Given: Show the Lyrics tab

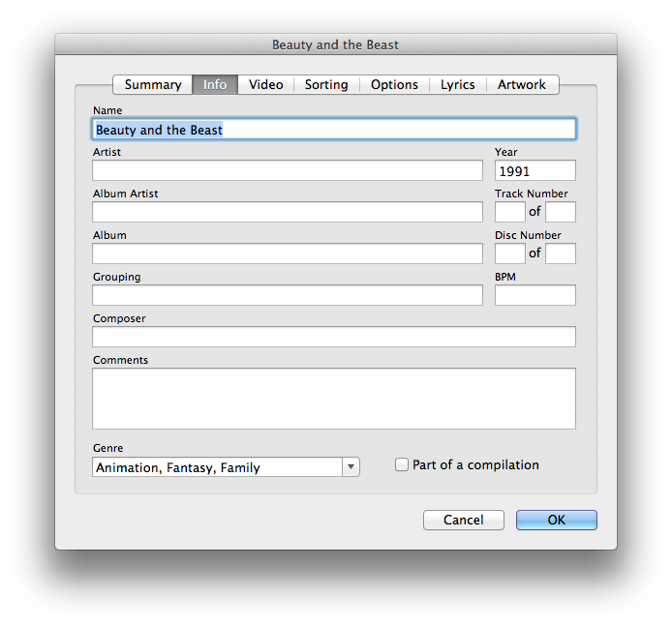Looking at the screenshot, I should pyautogui.click(x=457, y=84).
